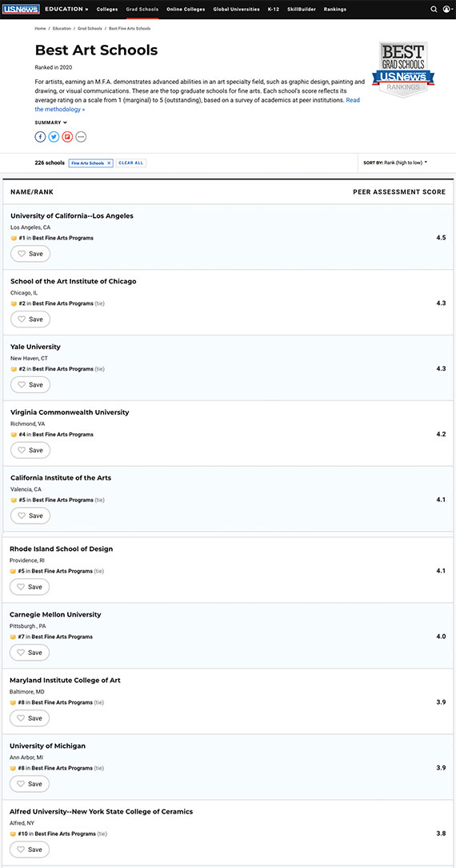Screen dimensions: 456x868
Task: Save Carnegie Mellon University to favorites
Action: [x=30, y=652]
